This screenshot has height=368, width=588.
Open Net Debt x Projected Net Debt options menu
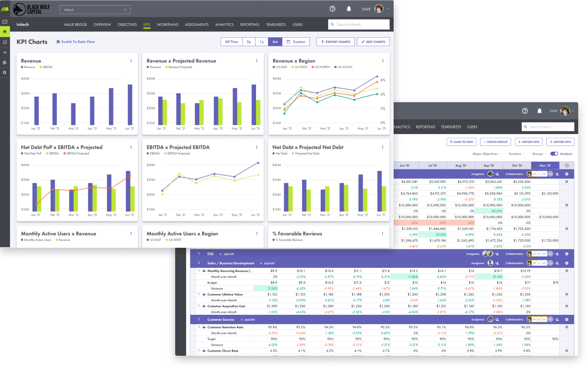[x=383, y=147]
